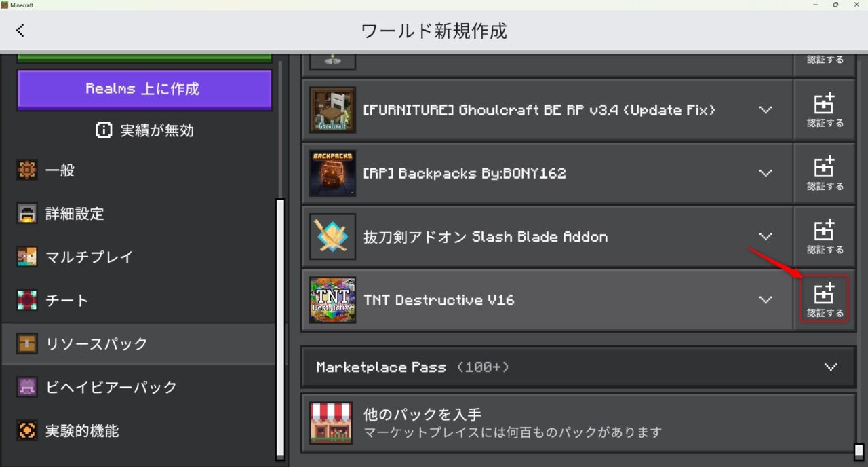Activate the Slash Blade Addon with 認証する
This screenshot has height=467, width=868.
coord(825,237)
